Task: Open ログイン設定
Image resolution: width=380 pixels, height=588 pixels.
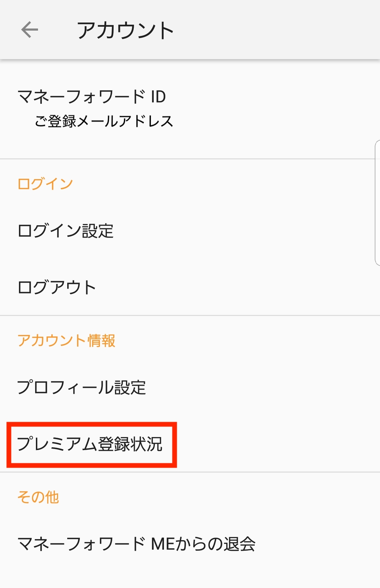Action: click(x=190, y=231)
